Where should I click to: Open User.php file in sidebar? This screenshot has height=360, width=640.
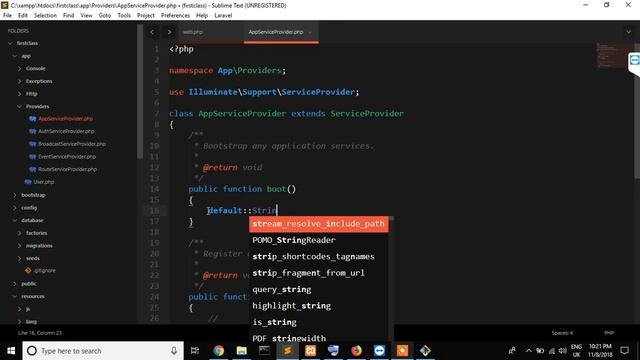(44, 182)
